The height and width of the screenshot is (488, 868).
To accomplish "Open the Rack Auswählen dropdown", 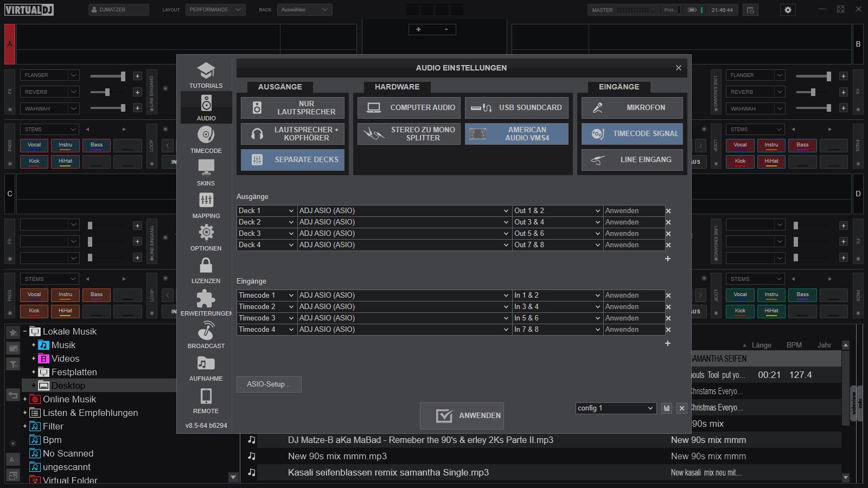I will (304, 10).
